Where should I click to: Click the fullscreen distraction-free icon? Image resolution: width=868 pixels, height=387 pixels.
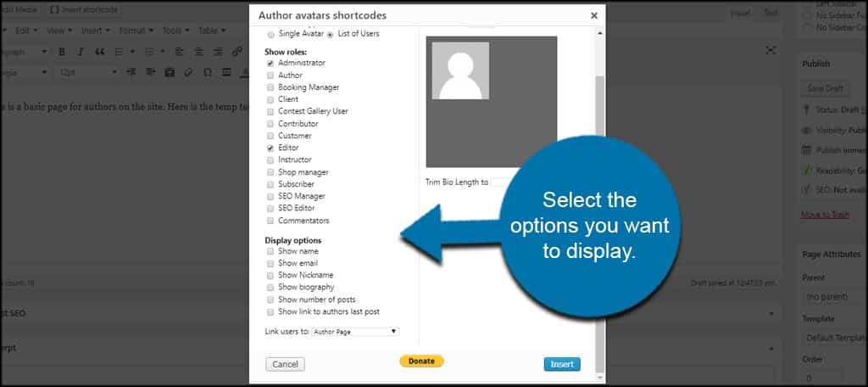click(x=771, y=50)
